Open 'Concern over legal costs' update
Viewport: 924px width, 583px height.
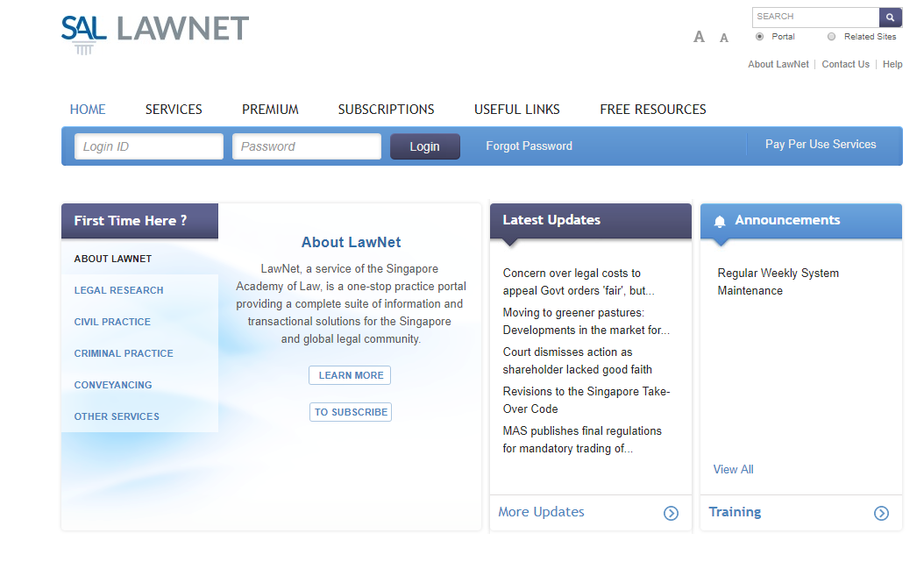pos(579,281)
